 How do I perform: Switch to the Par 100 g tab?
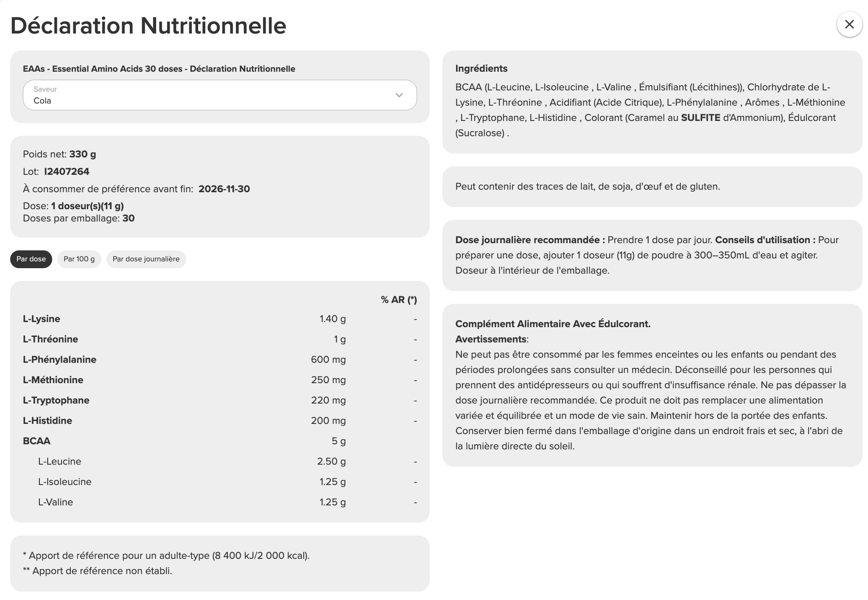tap(79, 259)
